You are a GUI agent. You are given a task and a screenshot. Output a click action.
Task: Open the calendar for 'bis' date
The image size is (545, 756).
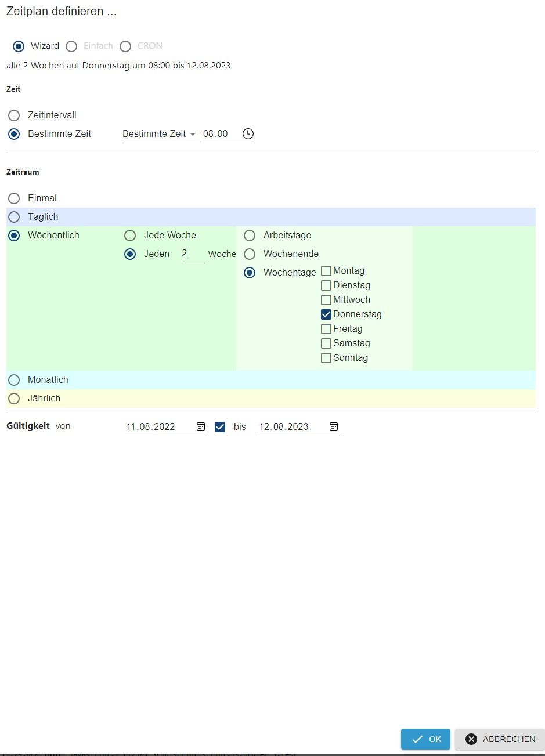(334, 426)
